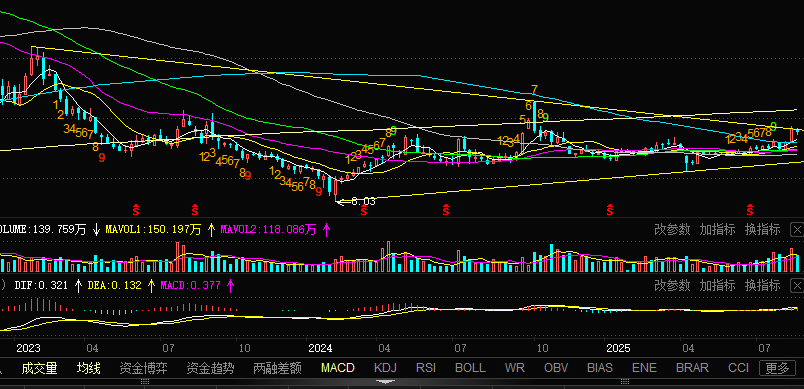Toggle the MACD indicator tab

337,367
